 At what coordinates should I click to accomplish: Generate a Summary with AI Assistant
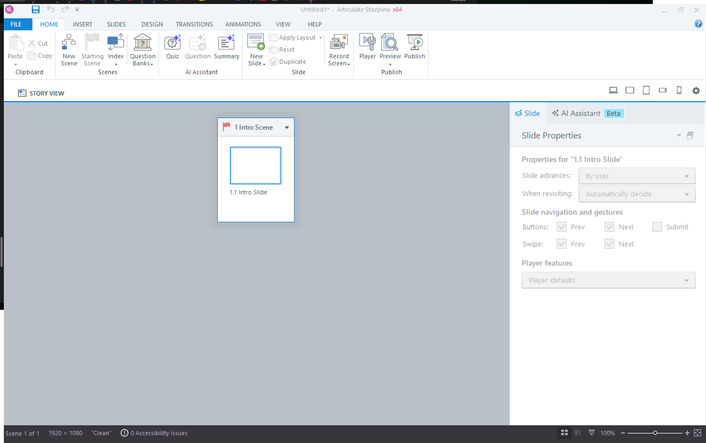(226, 46)
